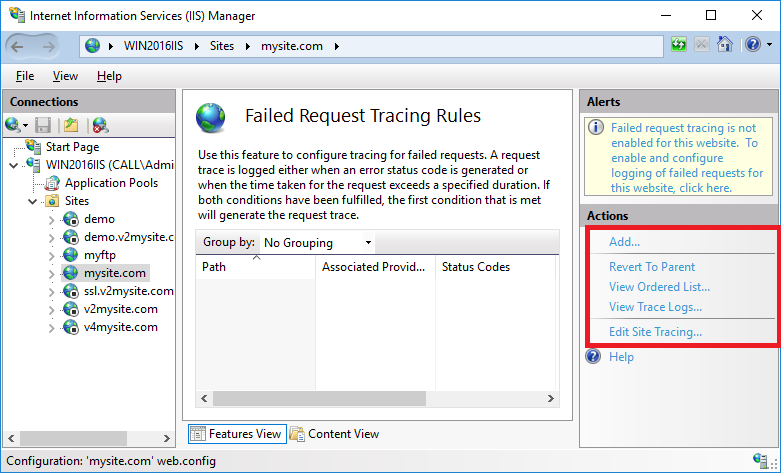The width and height of the screenshot is (781, 473).
Task: Collapse the Sites node
Action: pyautogui.click(x=33, y=201)
